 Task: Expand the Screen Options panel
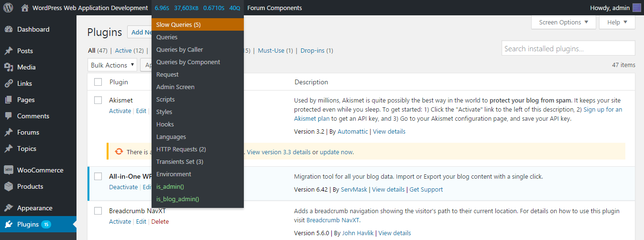pos(564,22)
